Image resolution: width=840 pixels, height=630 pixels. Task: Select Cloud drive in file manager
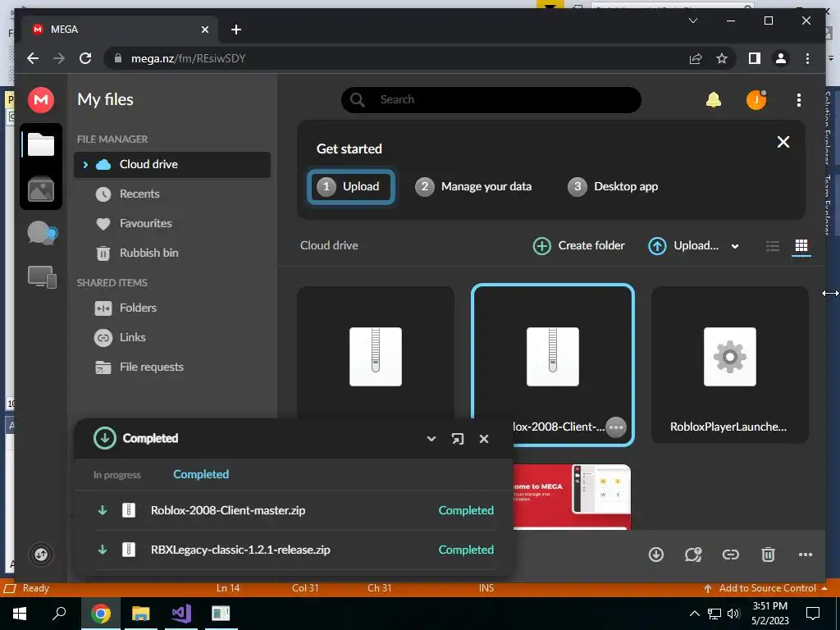[172, 164]
